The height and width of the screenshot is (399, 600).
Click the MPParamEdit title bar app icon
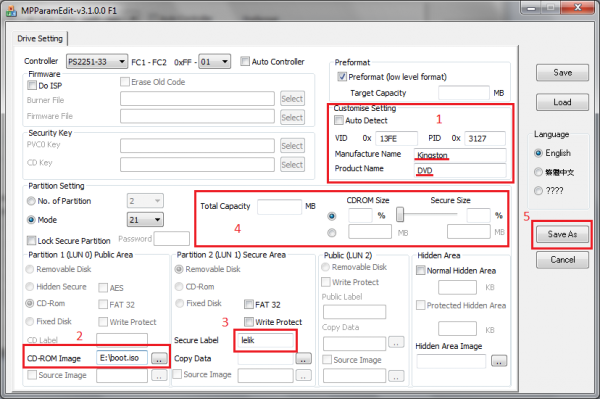click(x=11, y=11)
